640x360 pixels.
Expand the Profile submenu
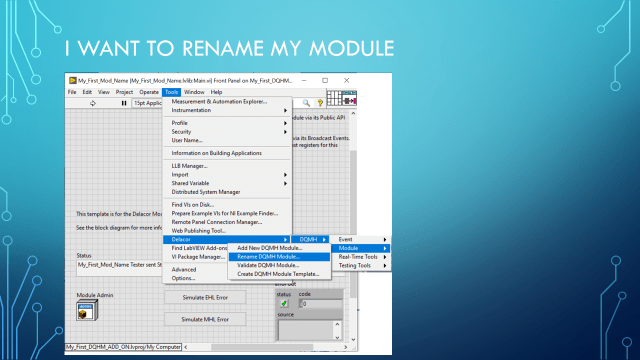coord(227,123)
